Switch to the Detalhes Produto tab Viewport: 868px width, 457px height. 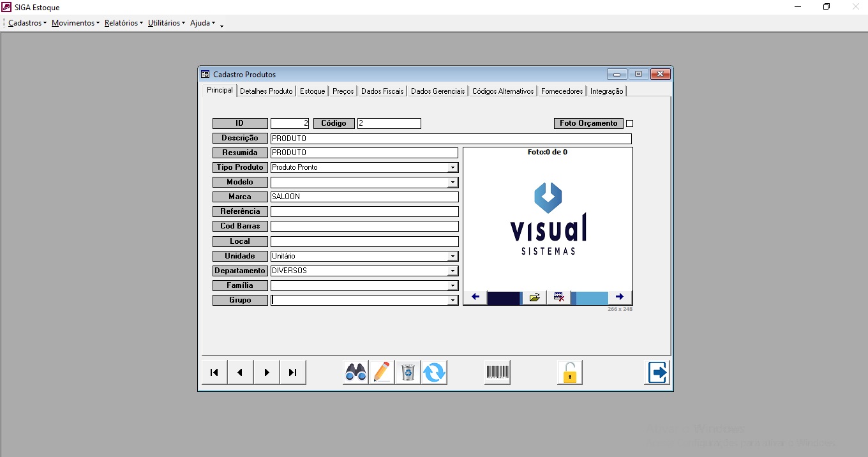pyautogui.click(x=266, y=91)
